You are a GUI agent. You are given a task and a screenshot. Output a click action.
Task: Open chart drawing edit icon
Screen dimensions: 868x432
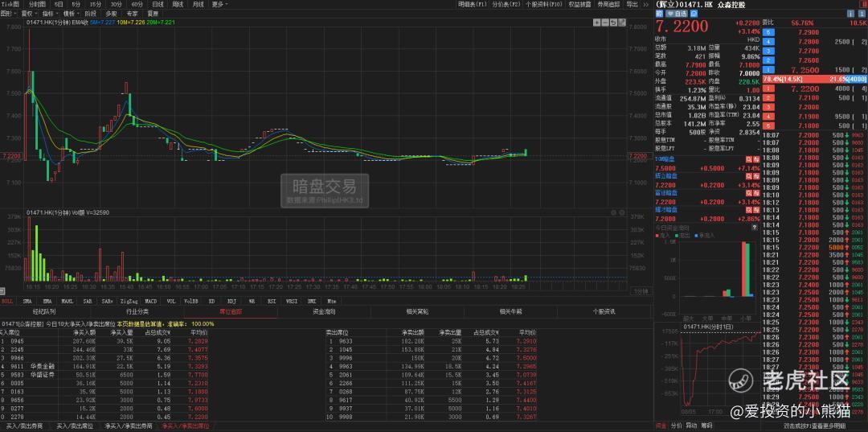coord(621,23)
